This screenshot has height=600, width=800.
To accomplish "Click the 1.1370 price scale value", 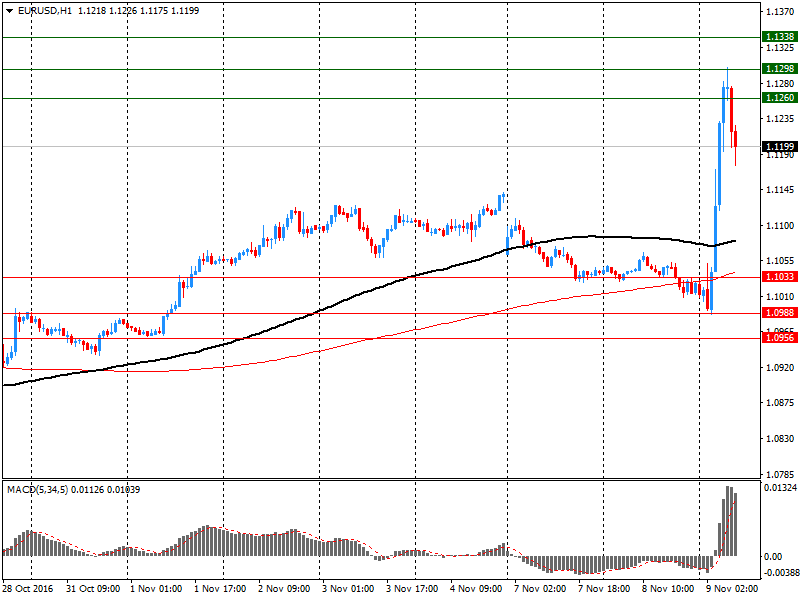I will coord(780,12).
